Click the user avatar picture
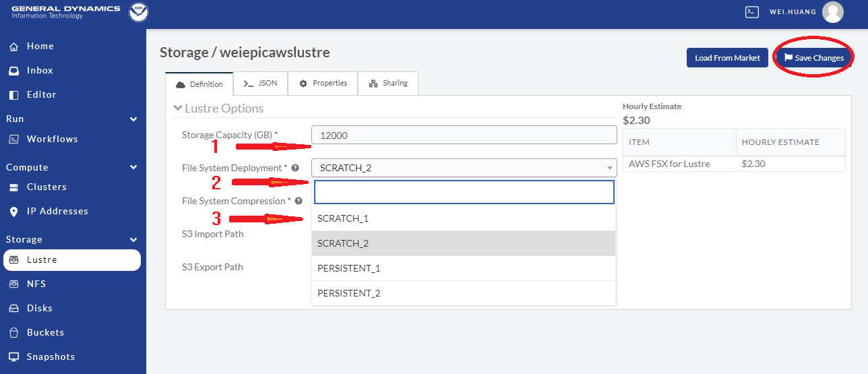The height and width of the screenshot is (374, 868). click(x=833, y=12)
